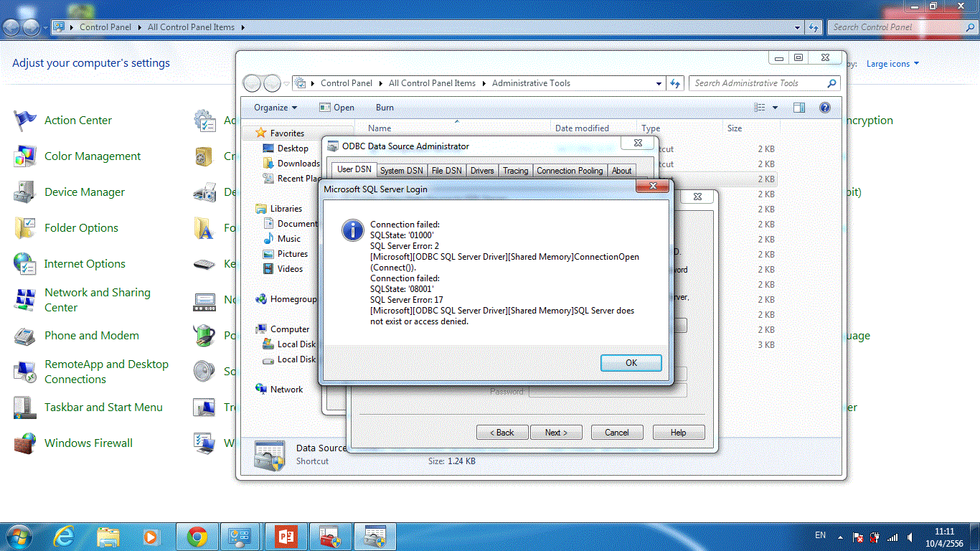Open Taskbar and Start Menu settings
The height and width of the screenshot is (551, 980).
click(103, 408)
